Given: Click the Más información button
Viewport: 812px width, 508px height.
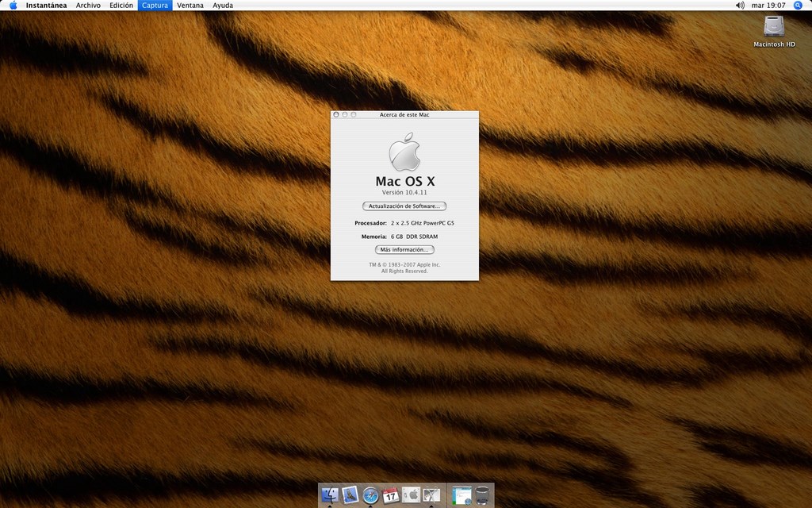Looking at the screenshot, I should coord(404,250).
